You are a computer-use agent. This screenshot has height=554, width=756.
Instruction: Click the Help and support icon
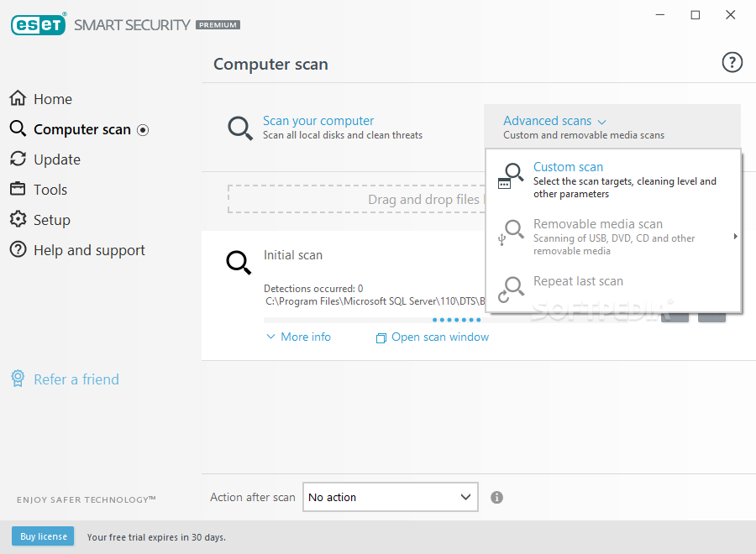18,249
